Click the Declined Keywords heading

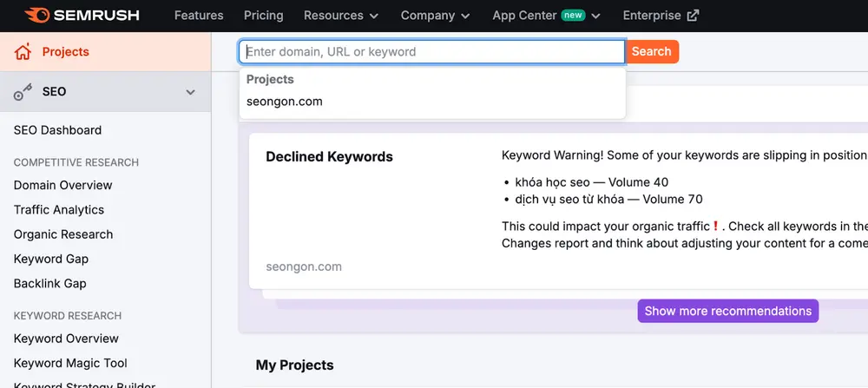tap(329, 156)
